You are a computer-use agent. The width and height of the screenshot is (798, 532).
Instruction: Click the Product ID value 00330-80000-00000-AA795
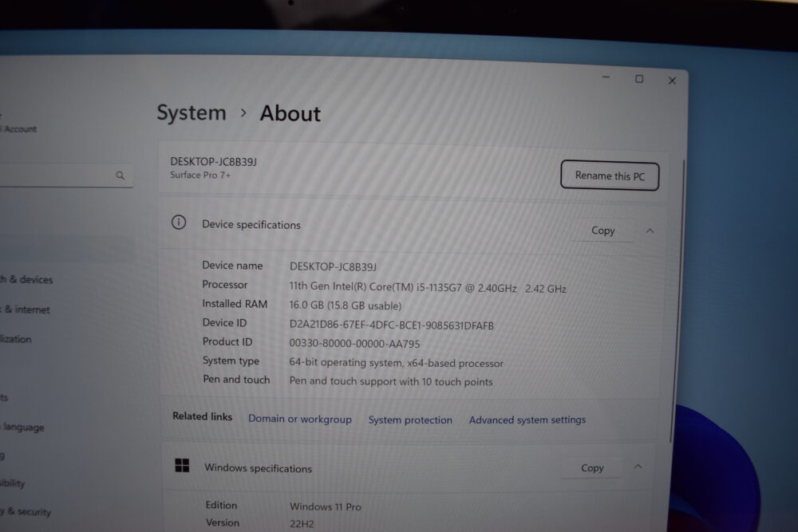354,344
